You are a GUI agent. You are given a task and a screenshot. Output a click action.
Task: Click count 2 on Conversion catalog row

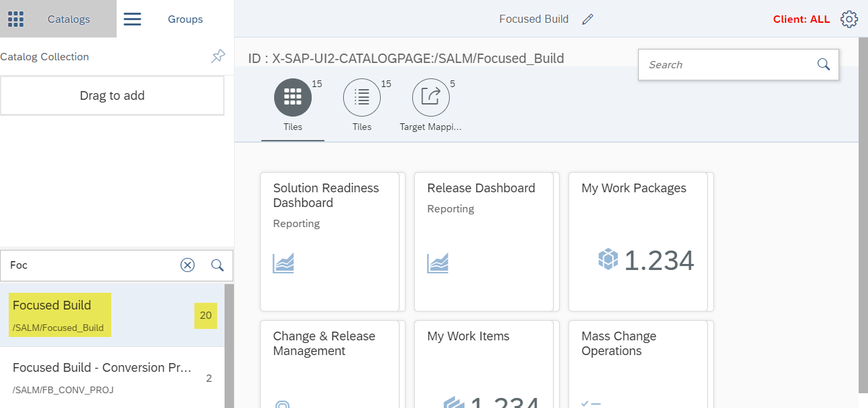point(209,379)
